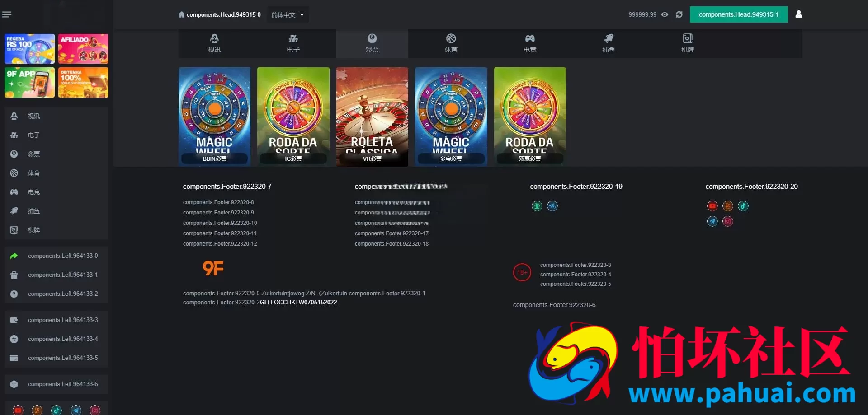Viewport: 868px width, 415px height.
Task: Click the wallet icon beside components.Left.964133-3
Action: click(x=14, y=320)
